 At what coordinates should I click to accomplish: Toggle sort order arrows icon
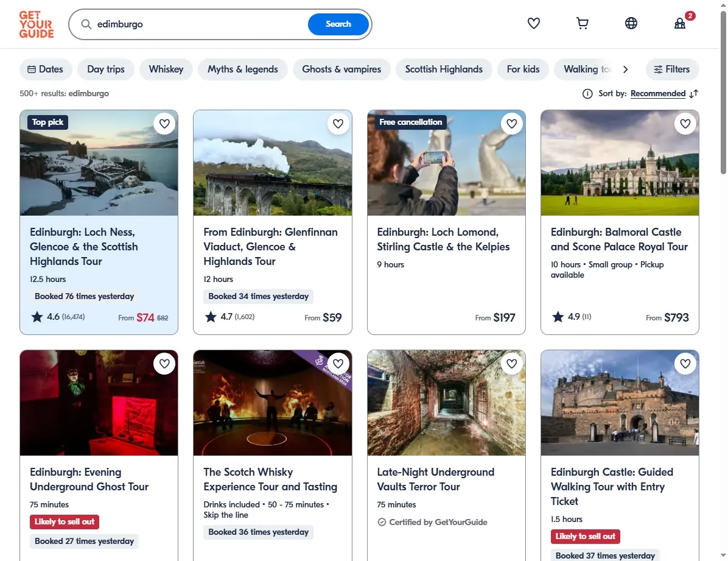pyautogui.click(x=694, y=94)
